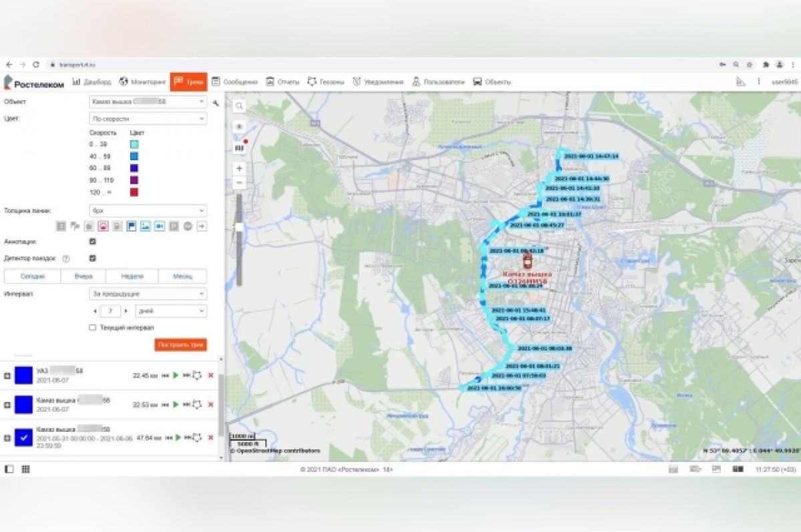Open the Уведомления section
The image size is (801, 532).
(378, 82)
